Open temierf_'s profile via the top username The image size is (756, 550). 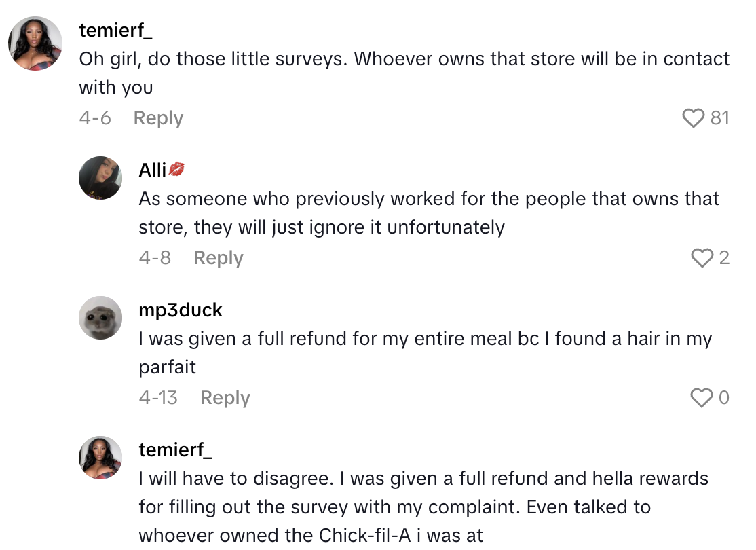point(114,30)
